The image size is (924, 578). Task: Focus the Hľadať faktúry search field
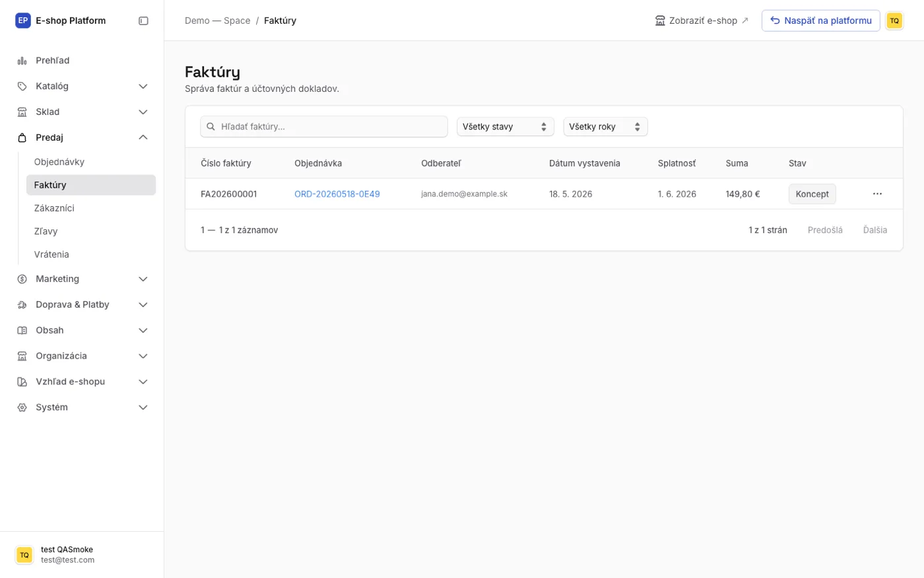[324, 127]
